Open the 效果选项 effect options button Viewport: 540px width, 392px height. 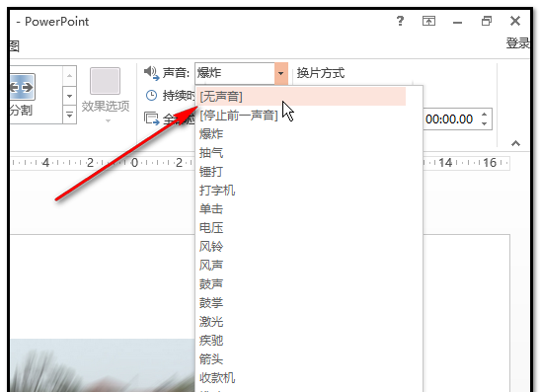[x=106, y=96]
